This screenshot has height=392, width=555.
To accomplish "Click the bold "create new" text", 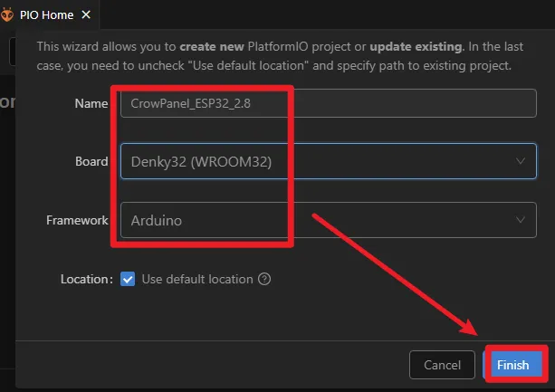I will [x=212, y=47].
